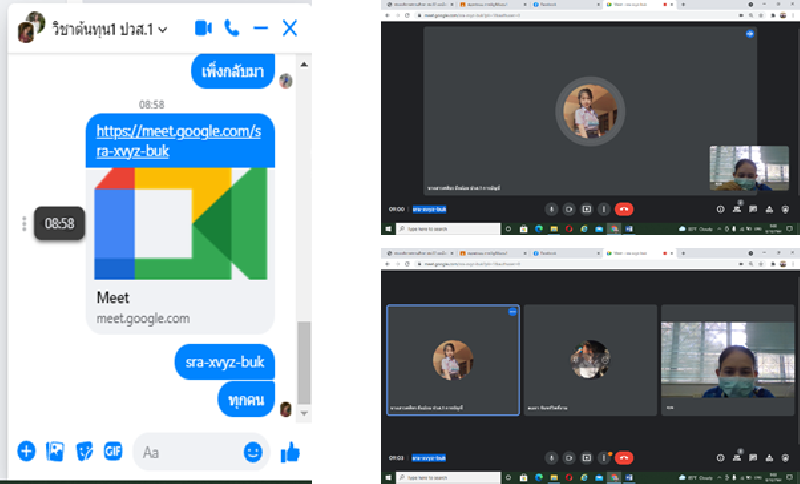Start a voice call in Messenger chat
Screen dimensions: 800x484
pos(232,28)
